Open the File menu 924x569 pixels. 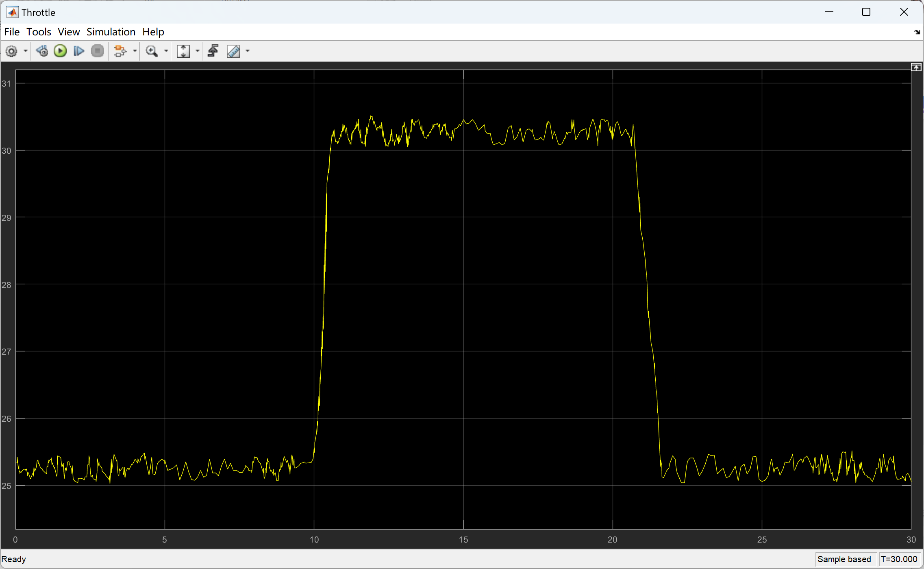click(x=11, y=32)
